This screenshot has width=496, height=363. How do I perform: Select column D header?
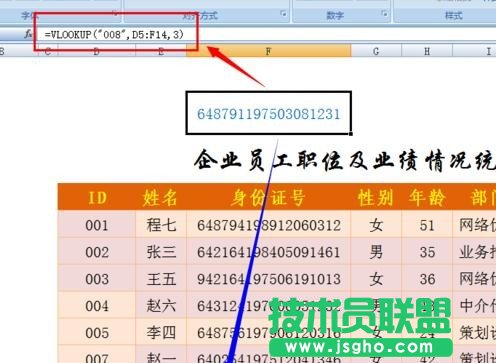pyautogui.click(x=97, y=51)
